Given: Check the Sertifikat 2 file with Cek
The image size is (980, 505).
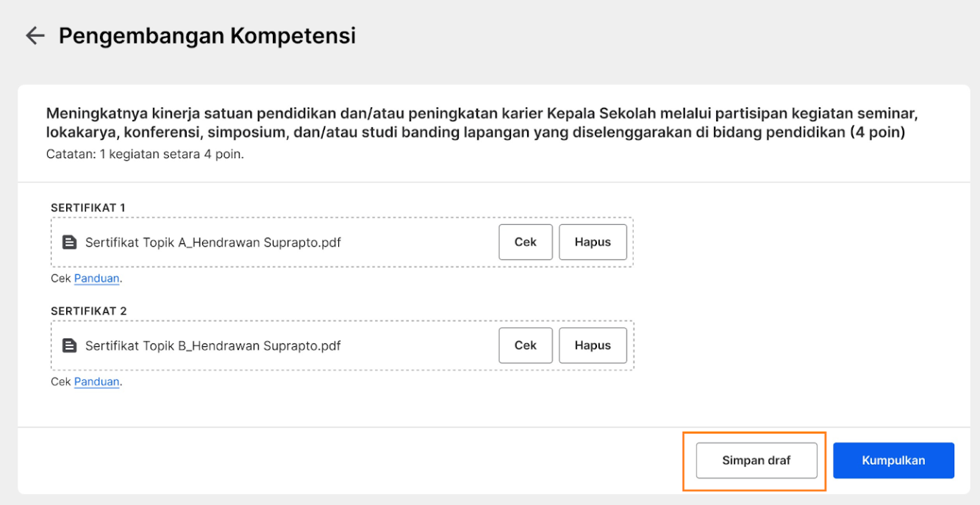Looking at the screenshot, I should [526, 345].
